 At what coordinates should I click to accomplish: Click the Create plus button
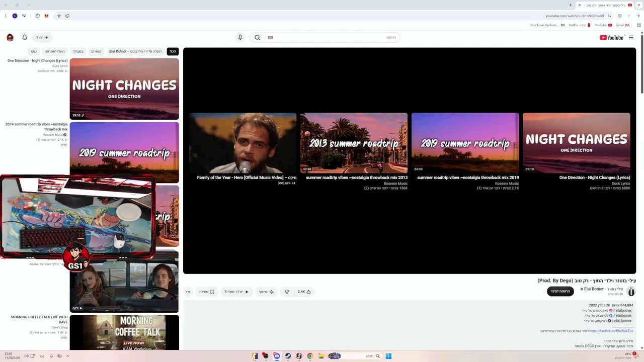42,37
